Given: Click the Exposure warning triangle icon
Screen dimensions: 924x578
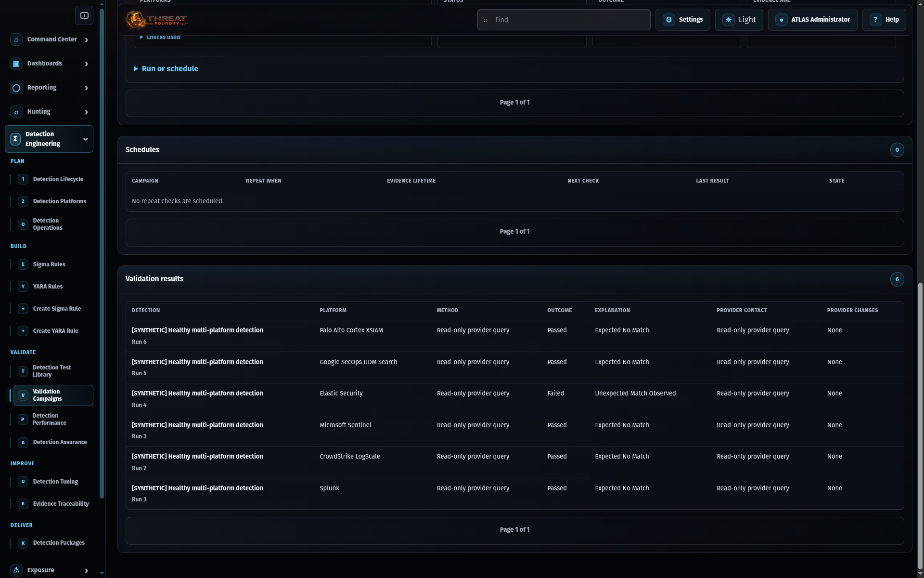Looking at the screenshot, I should tap(16, 570).
